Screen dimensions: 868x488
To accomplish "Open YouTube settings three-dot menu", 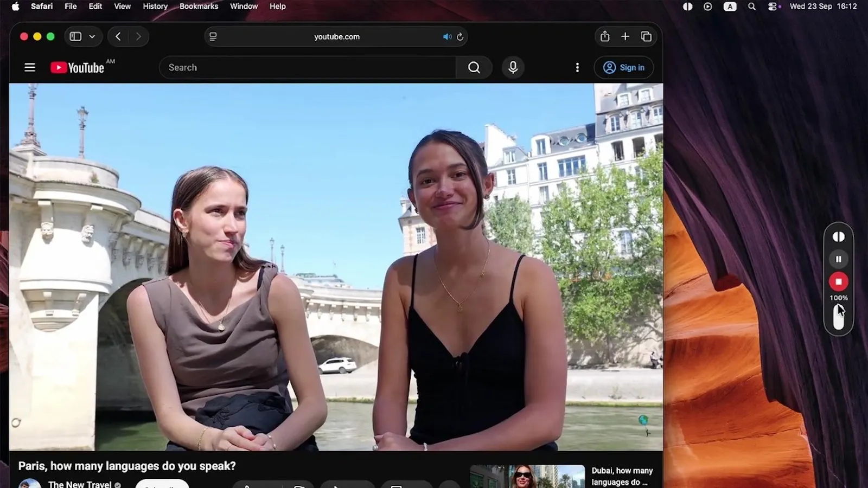I will (577, 67).
